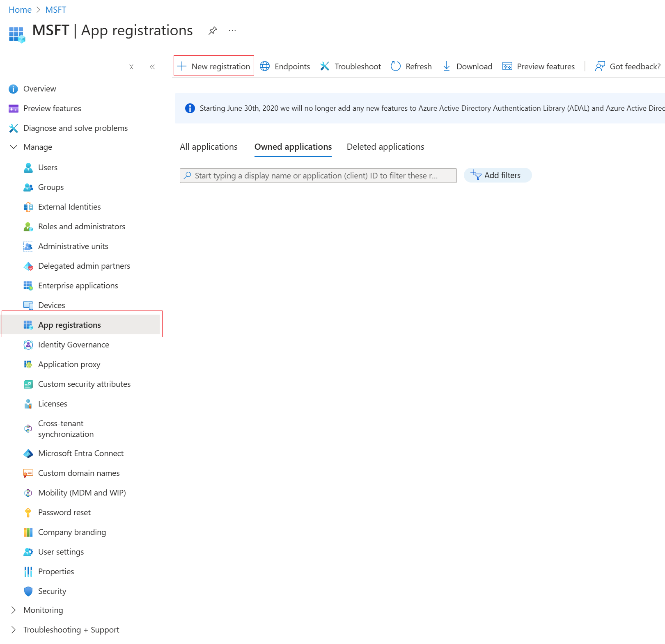Image resolution: width=665 pixels, height=644 pixels.
Task: Click the Download arrow icon
Action: (447, 66)
